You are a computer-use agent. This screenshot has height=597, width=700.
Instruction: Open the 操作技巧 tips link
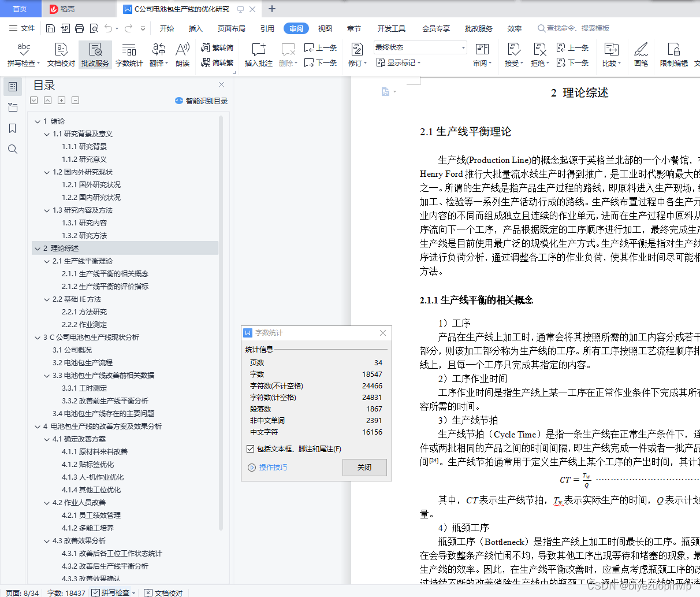point(267,467)
